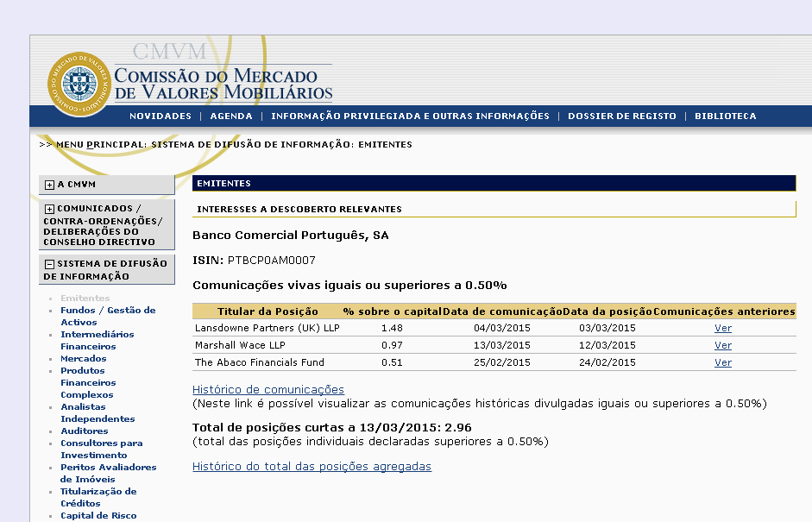The image size is (812, 522).
Task: Click the Data de comunicação header
Action: click(x=502, y=311)
